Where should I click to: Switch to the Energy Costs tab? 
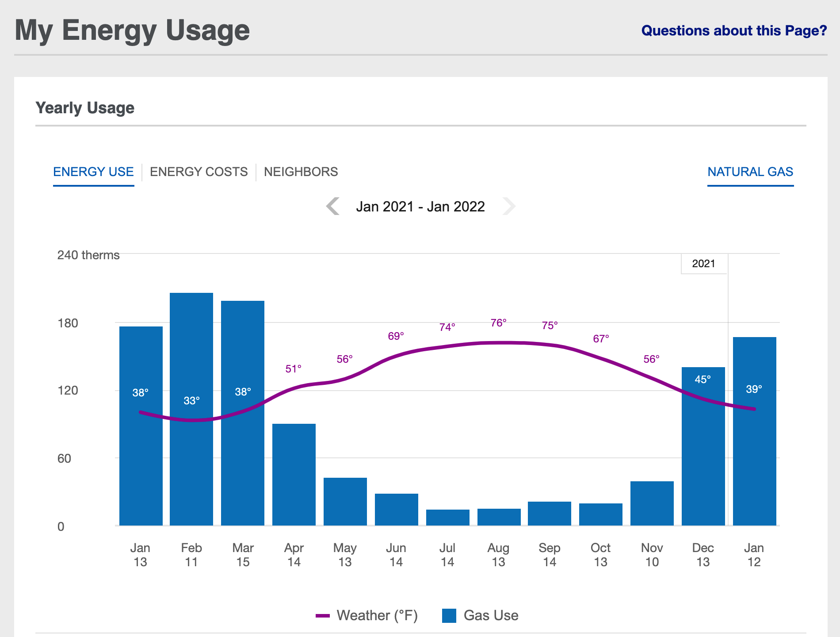click(x=199, y=172)
